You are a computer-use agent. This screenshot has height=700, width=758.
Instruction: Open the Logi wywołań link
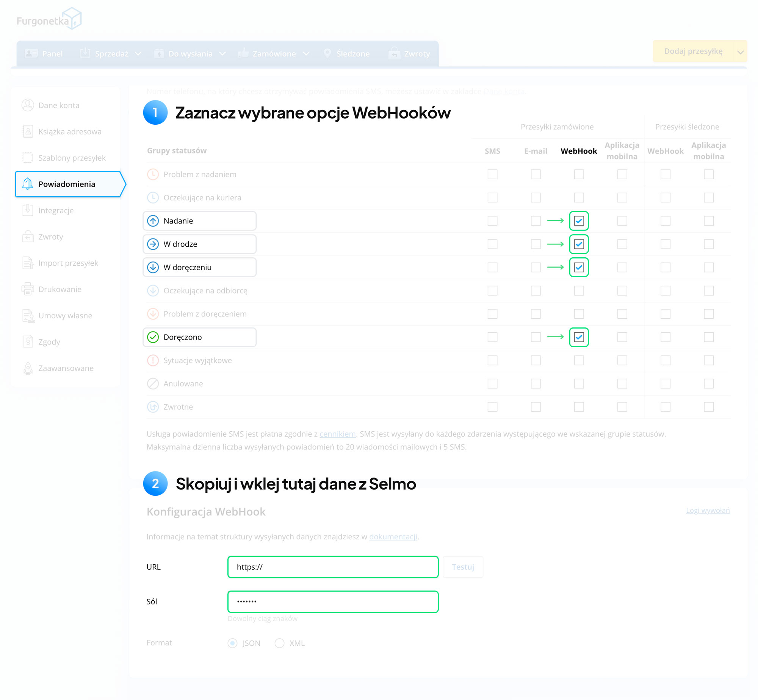pyautogui.click(x=708, y=510)
